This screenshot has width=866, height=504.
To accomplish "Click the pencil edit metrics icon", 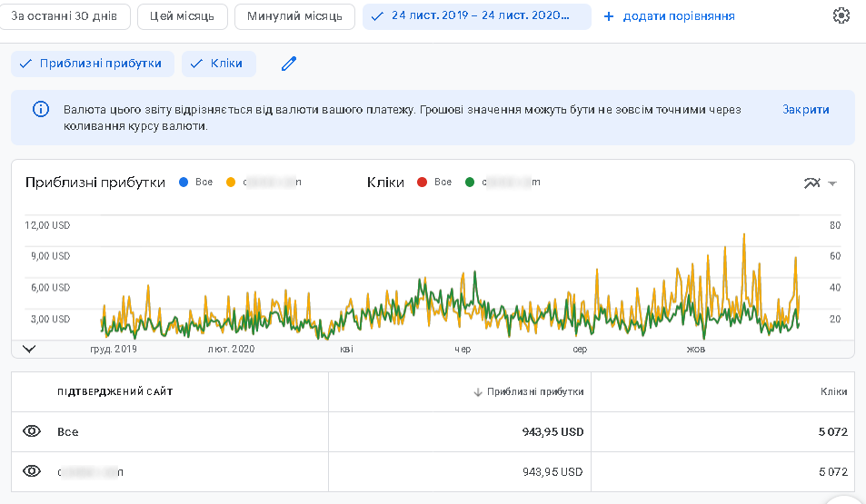I will 289,64.
